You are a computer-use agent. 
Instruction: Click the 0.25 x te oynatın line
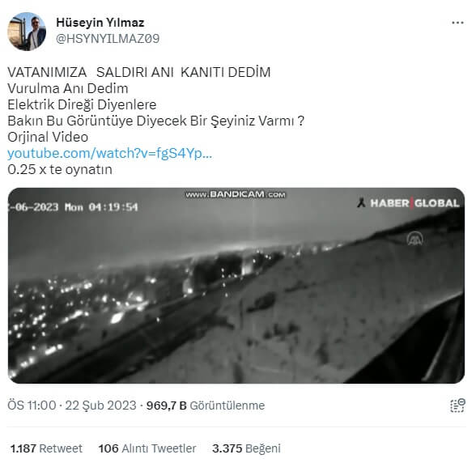pos(60,169)
